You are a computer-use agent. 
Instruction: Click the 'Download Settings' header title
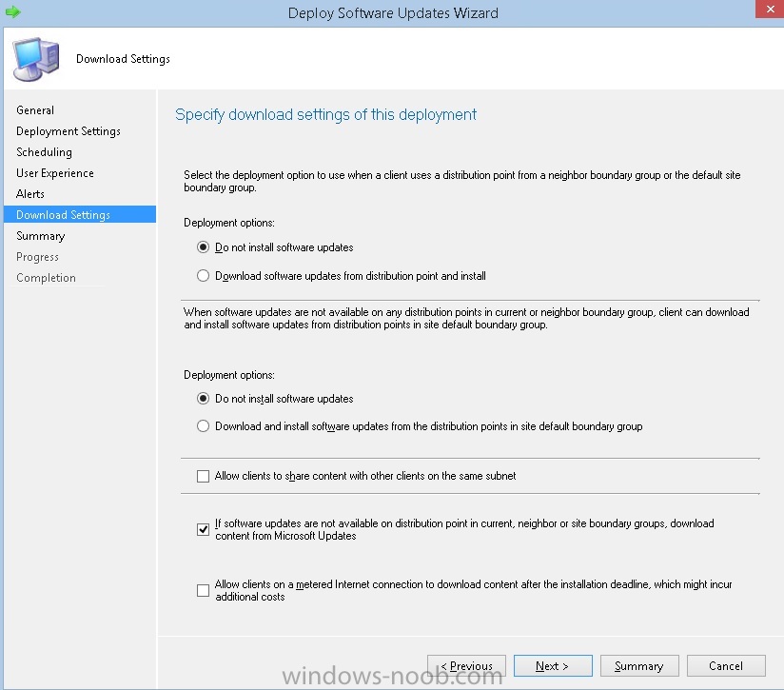(123, 59)
